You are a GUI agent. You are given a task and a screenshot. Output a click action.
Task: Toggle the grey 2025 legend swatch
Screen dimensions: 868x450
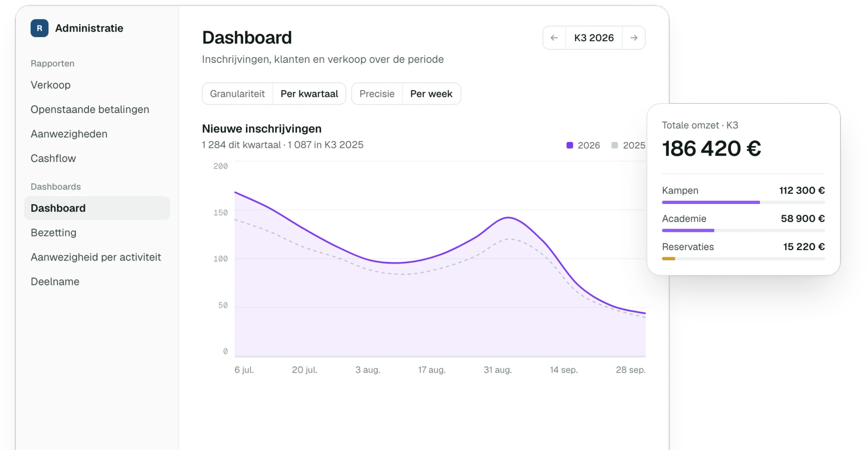614,145
